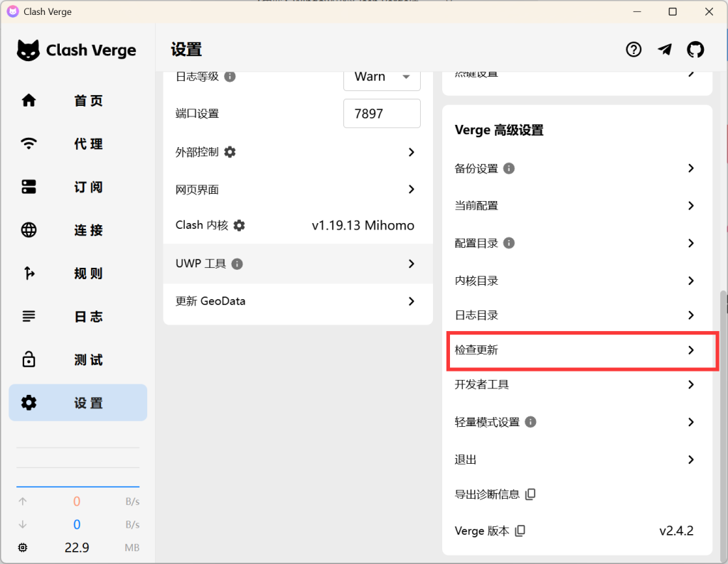Open the help question mark icon

(x=633, y=49)
